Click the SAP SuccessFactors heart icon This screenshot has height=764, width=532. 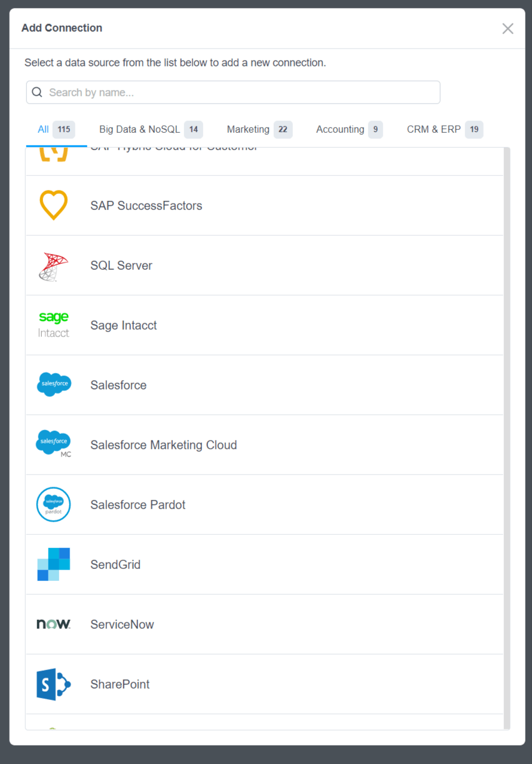(x=53, y=205)
